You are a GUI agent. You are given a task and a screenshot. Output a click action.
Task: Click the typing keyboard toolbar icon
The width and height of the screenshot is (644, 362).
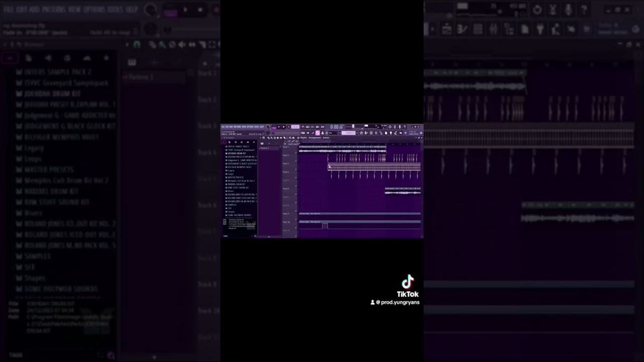pos(303,133)
